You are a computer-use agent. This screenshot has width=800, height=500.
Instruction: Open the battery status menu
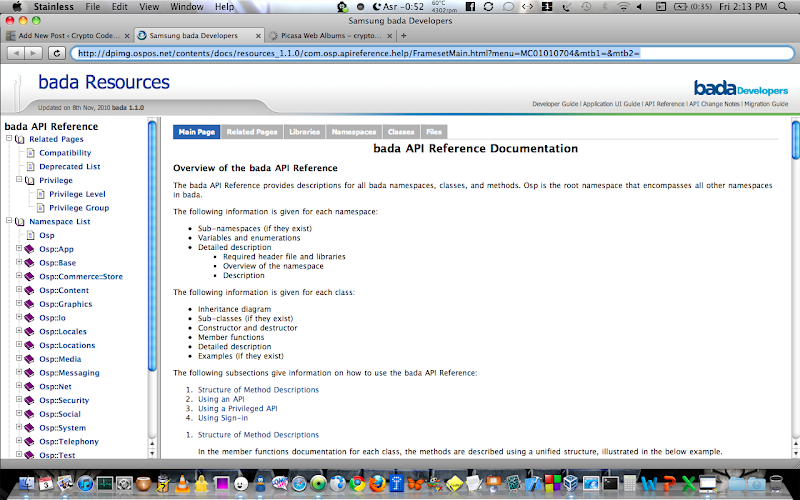point(693,7)
